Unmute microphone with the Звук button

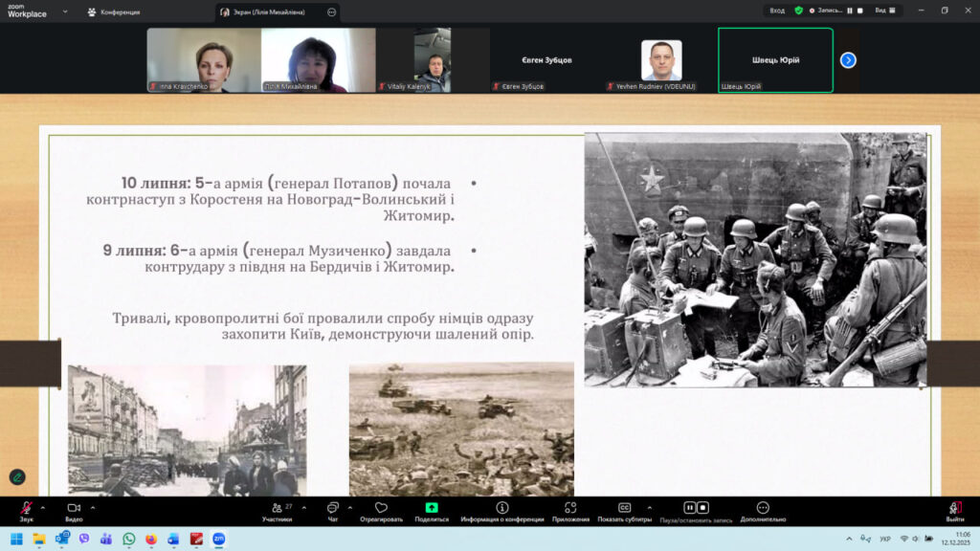pos(26,509)
